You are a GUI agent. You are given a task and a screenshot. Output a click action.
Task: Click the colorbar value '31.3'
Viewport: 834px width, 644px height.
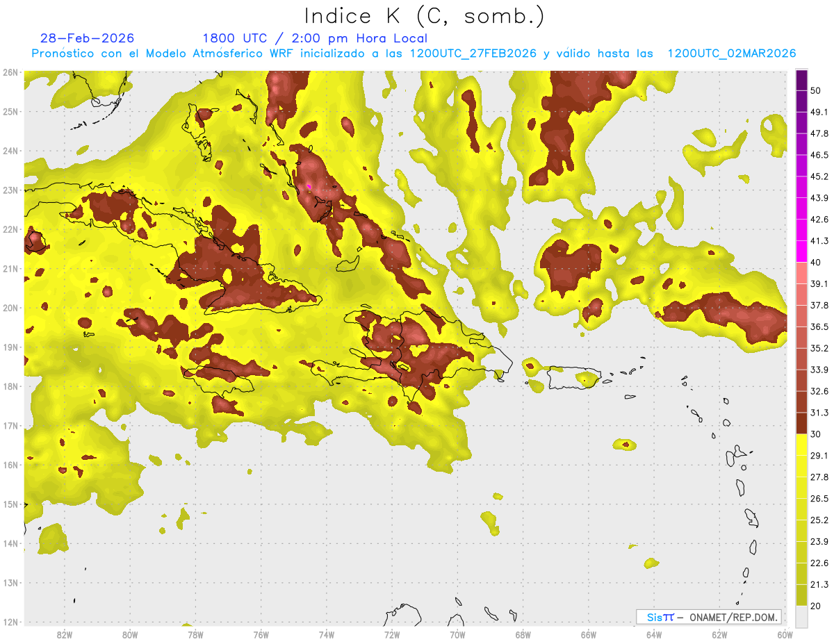pos(819,413)
